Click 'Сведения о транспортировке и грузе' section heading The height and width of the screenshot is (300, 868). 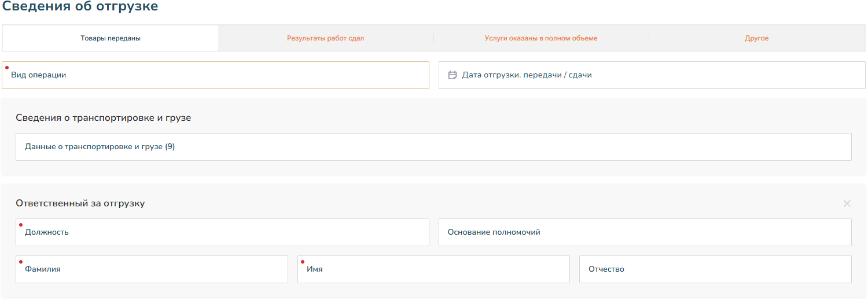coord(103,118)
